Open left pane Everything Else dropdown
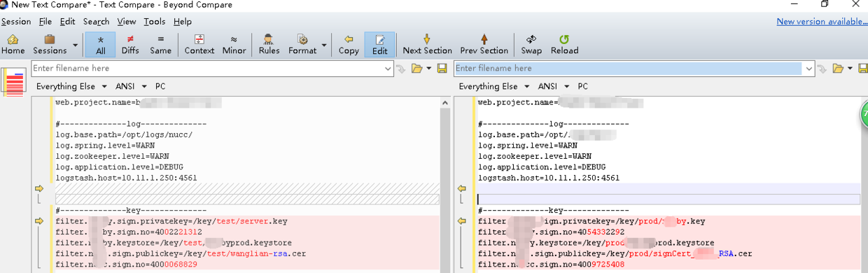 (71, 86)
